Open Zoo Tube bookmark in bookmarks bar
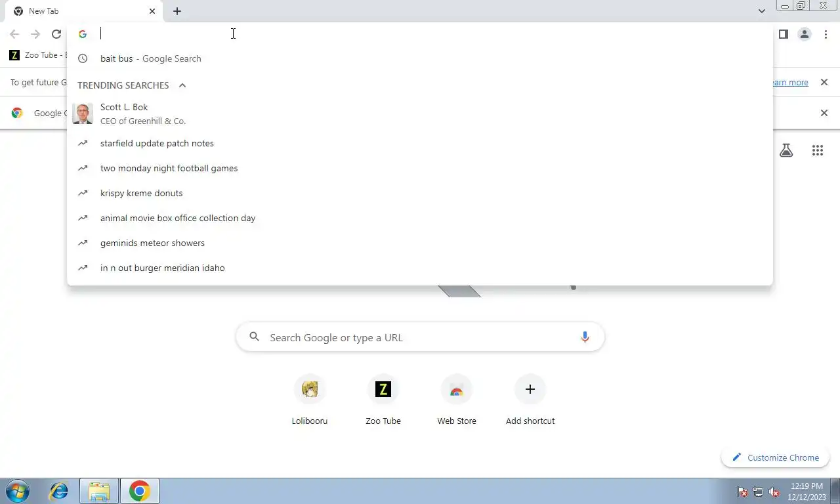This screenshot has width=840, height=504. click(37, 55)
